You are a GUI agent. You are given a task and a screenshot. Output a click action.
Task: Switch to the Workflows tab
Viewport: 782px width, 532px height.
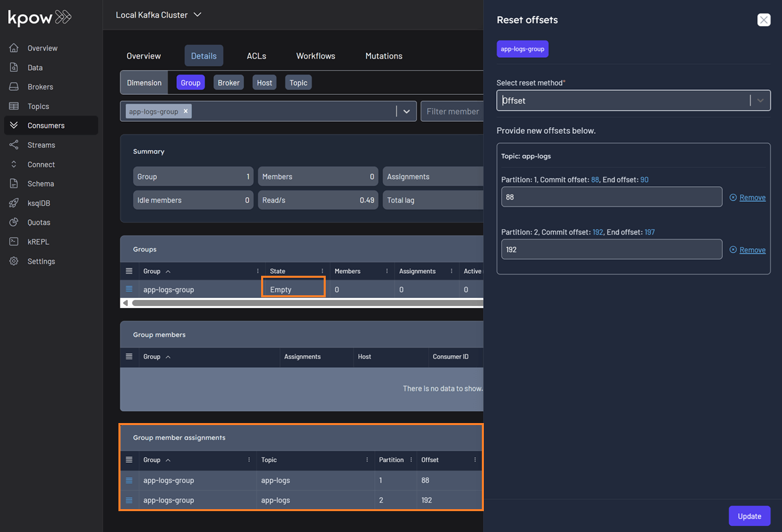click(x=316, y=56)
